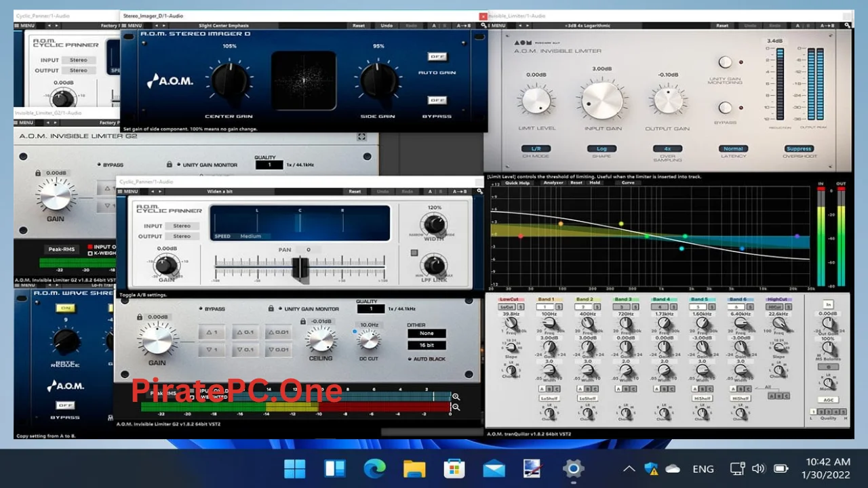Click the magnifier icon in Stereo Imager D header

pos(484,26)
